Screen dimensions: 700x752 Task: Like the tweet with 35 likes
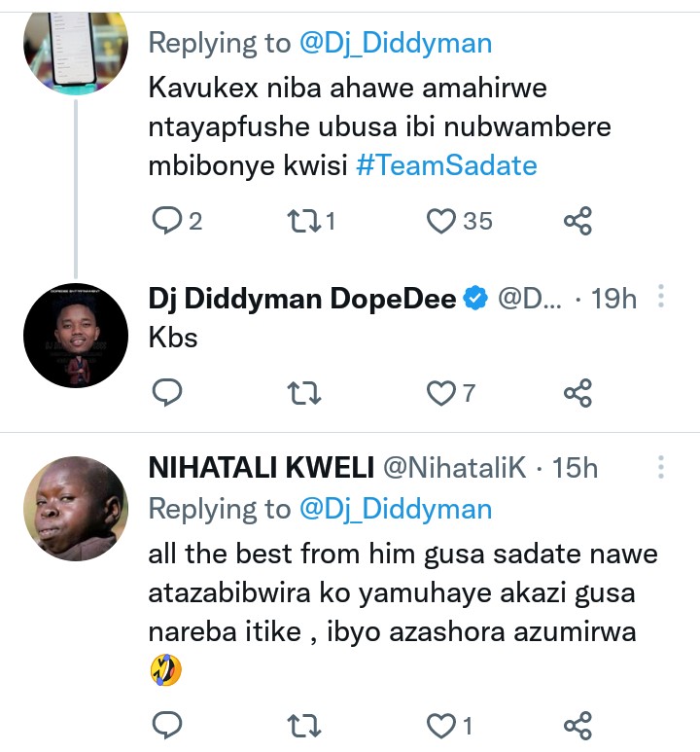coord(442,222)
